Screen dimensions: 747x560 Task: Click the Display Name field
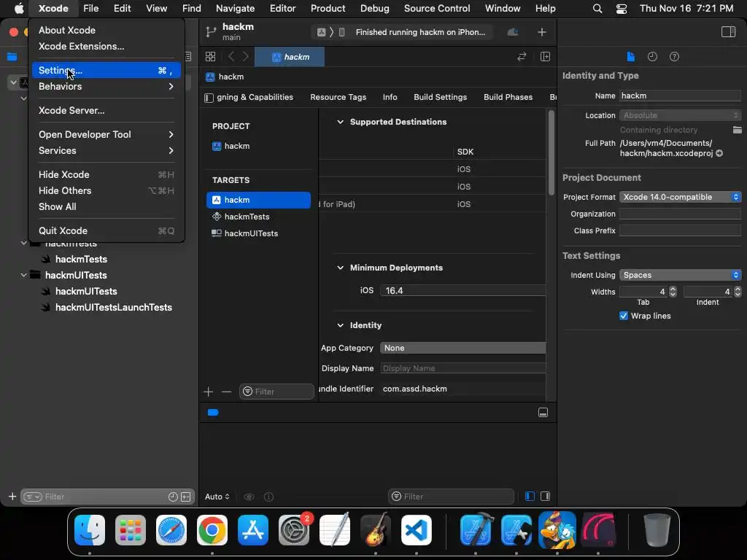463,368
